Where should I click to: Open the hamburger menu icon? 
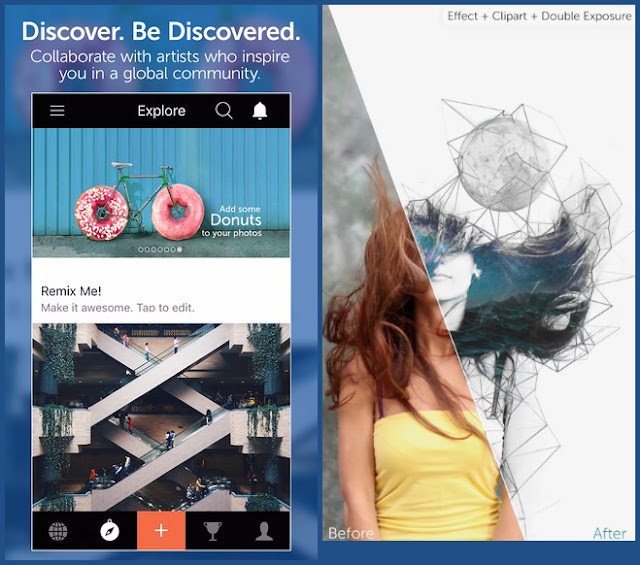[x=57, y=111]
